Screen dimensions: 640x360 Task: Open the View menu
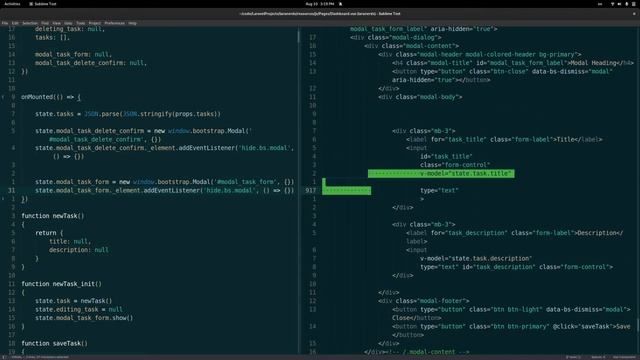tap(57, 23)
